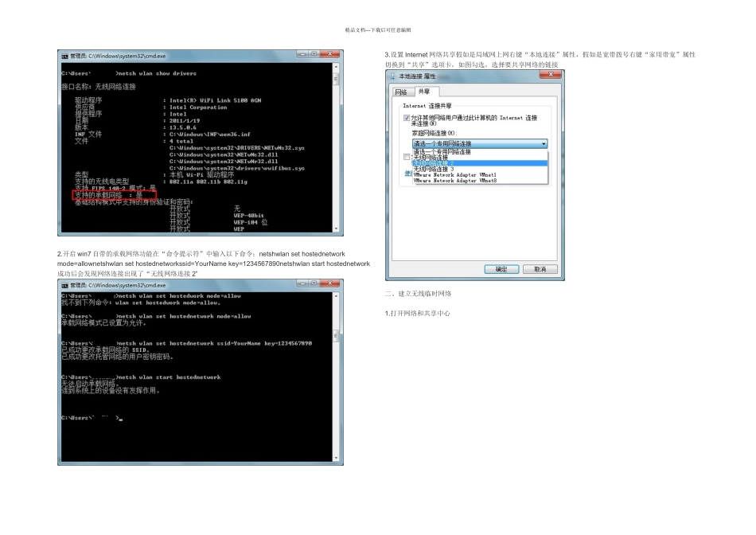Image resolution: width=756 pixels, height=535 pixels.
Task: Click '支持的承载网络 : 是' line
Action: pos(109,195)
